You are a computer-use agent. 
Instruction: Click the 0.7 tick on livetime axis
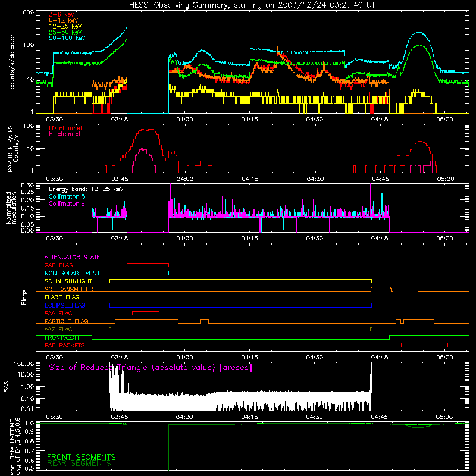[29, 450]
